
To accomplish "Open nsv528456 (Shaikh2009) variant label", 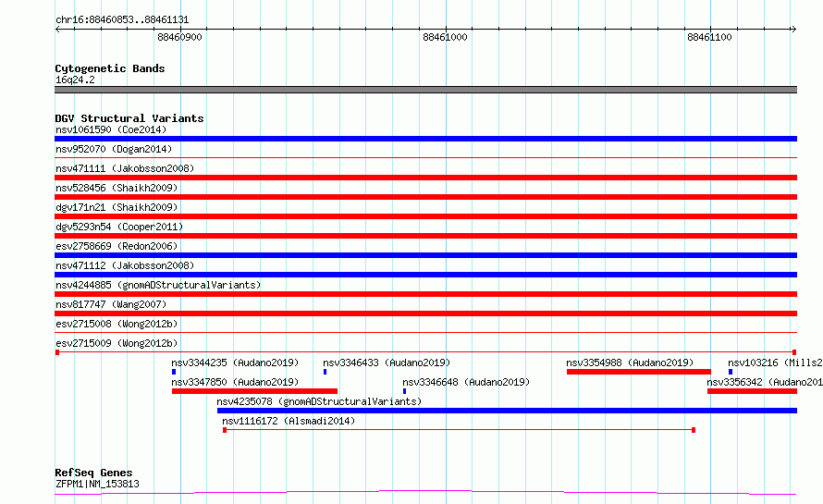I will coord(117,188).
